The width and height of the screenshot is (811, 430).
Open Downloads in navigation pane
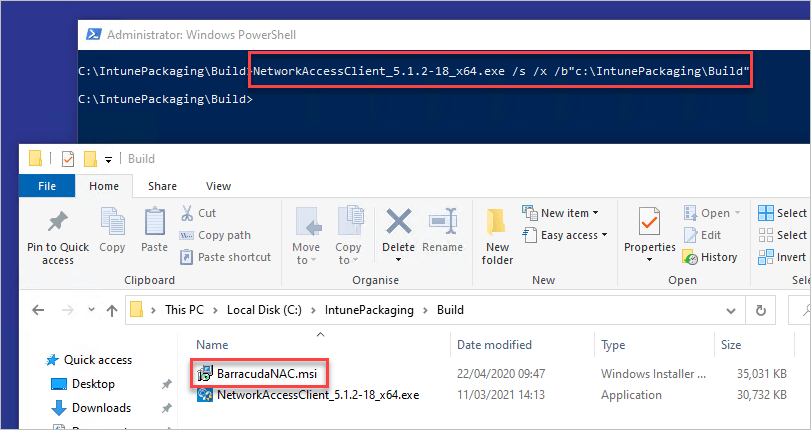click(101, 408)
